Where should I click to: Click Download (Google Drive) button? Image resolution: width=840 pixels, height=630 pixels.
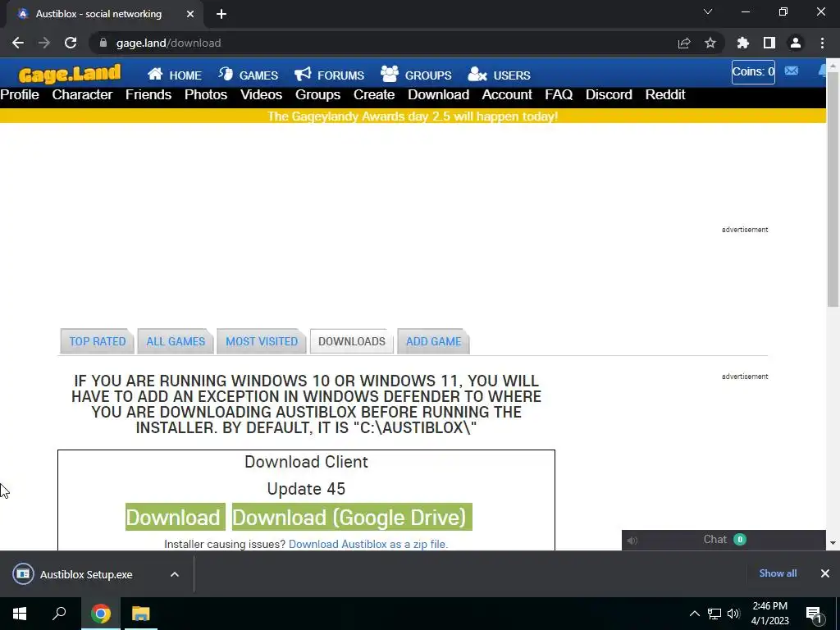352,517
